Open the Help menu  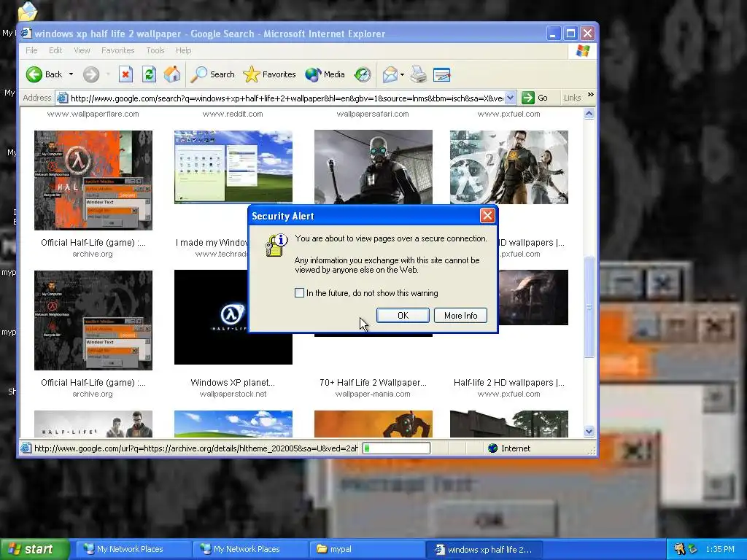click(183, 50)
